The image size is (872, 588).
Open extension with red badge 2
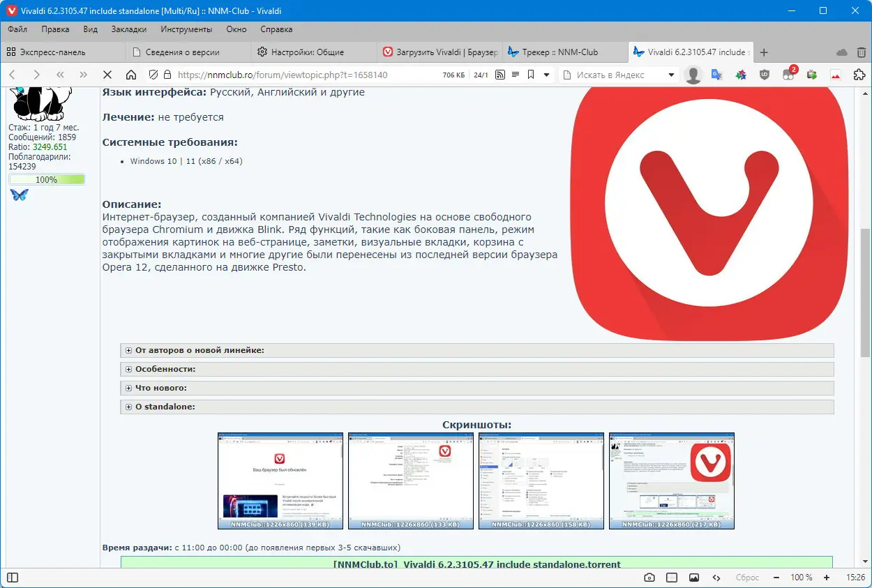[x=789, y=73]
